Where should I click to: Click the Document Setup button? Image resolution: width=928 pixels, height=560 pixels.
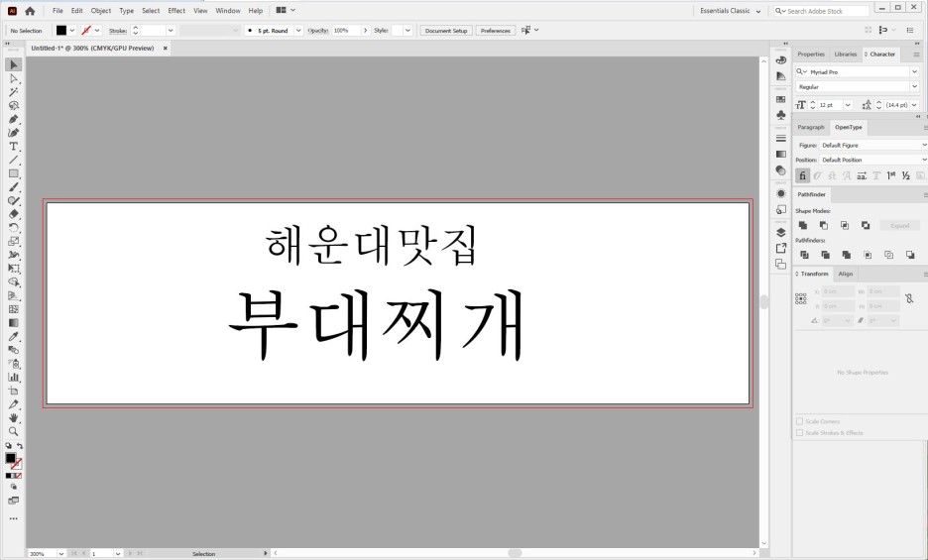(x=446, y=30)
